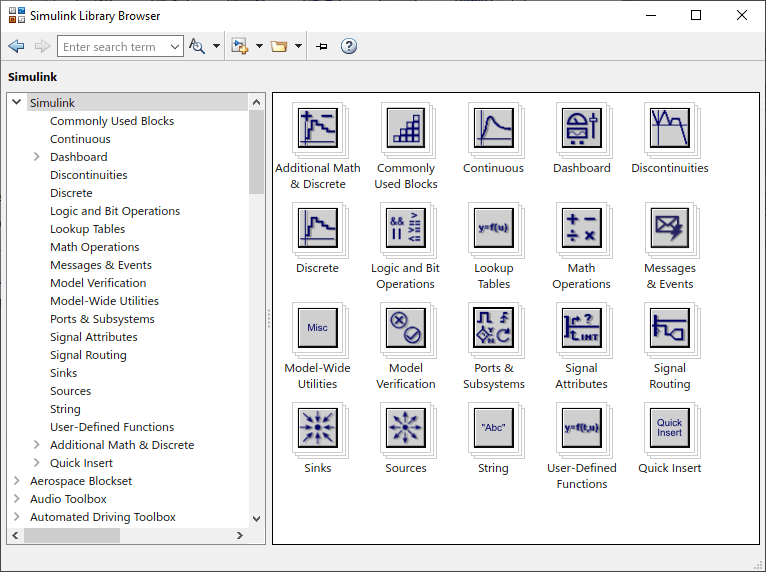The height and width of the screenshot is (572, 766).
Task: Click the new model icon in toolbar
Action: (240, 46)
